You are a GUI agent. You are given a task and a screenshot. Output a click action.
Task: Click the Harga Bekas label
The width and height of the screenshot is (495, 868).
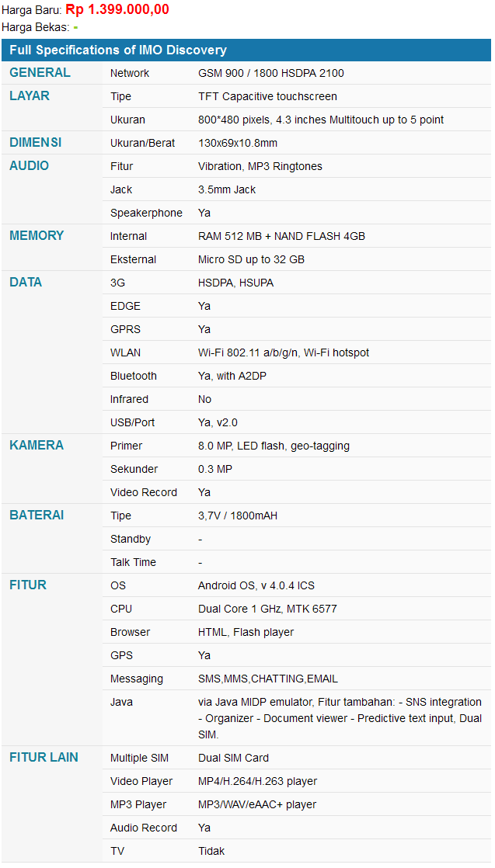pos(35,27)
